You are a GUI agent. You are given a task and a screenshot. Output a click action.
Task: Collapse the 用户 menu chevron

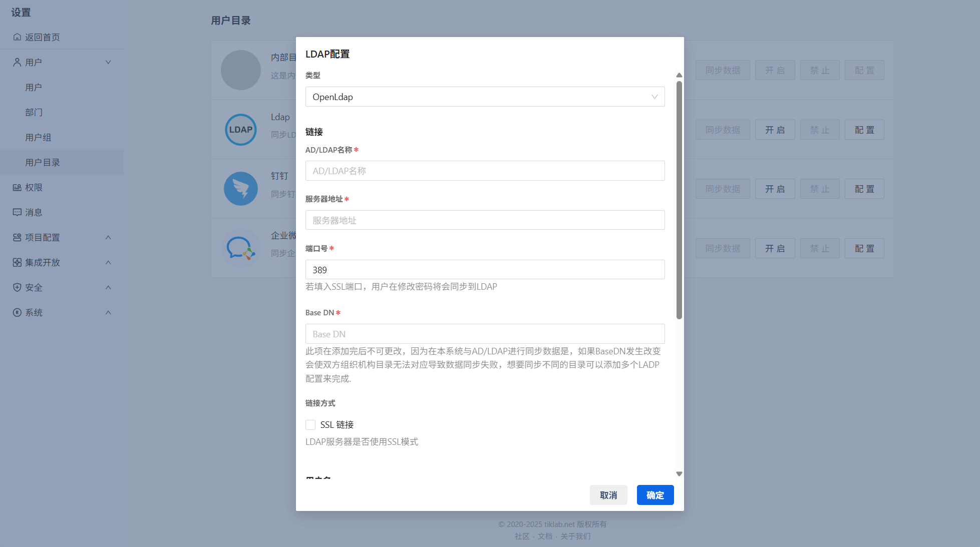108,62
